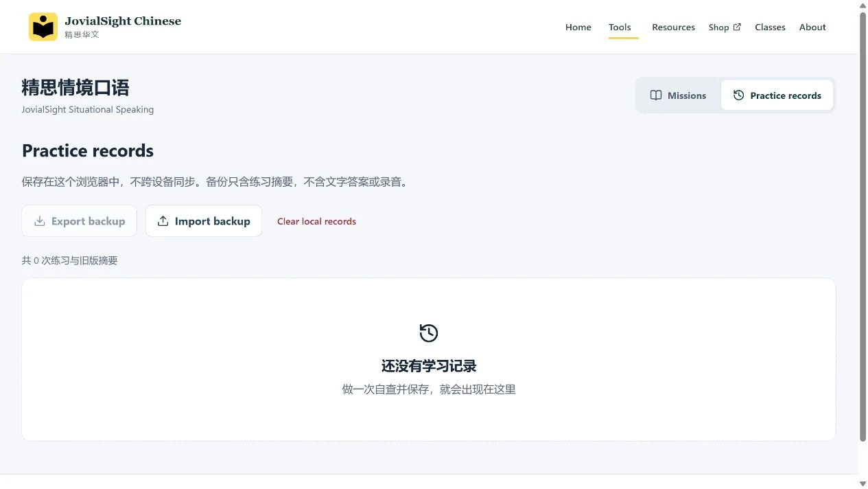The width and height of the screenshot is (868, 489).
Task: Open the Tools menu item
Action: [620, 27]
